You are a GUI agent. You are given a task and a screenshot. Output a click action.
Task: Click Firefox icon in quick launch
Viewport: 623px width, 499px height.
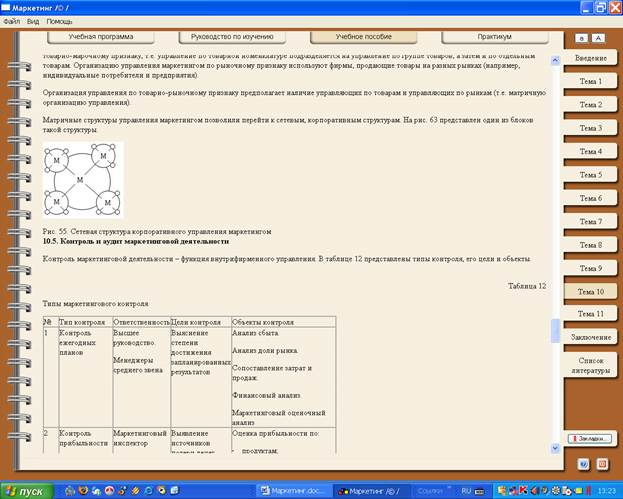coord(83,491)
